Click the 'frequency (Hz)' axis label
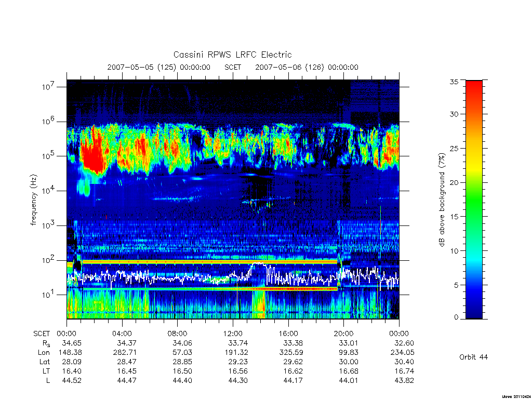 tap(34, 200)
